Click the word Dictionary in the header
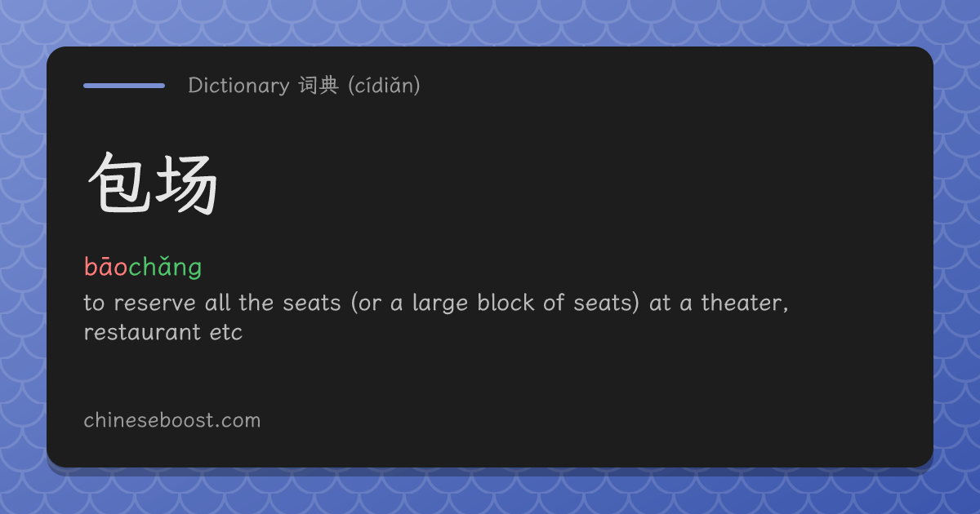This screenshot has width=980, height=514. tap(238, 86)
